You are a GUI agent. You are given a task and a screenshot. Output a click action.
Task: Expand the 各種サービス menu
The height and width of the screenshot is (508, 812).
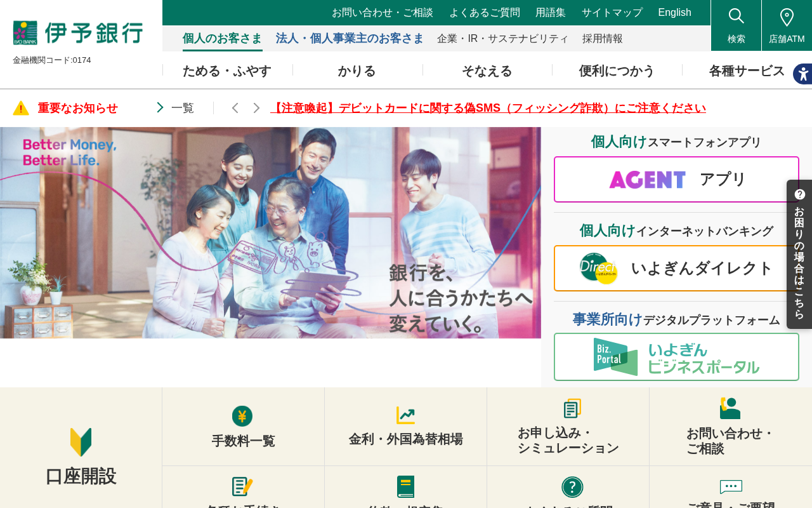[747, 70]
